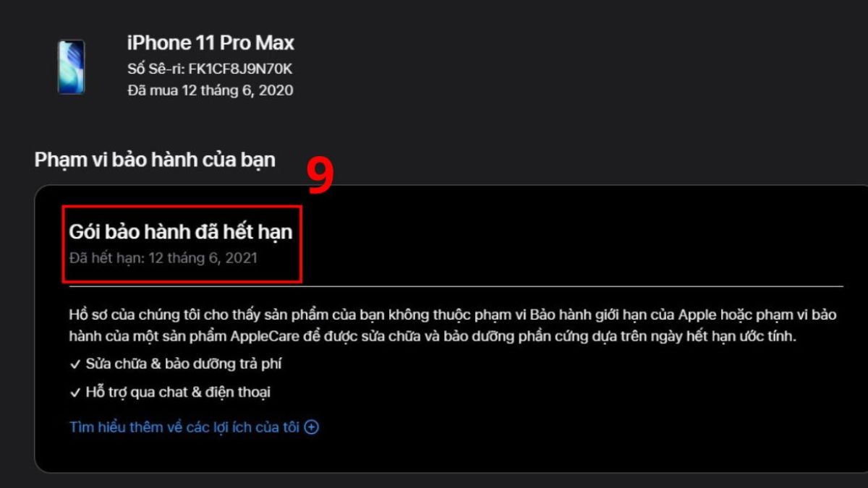The width and height of the screenshot is (868, 488).
Task: Click the empty area of the coverage card below the link
Action: [x=448, y=454]
